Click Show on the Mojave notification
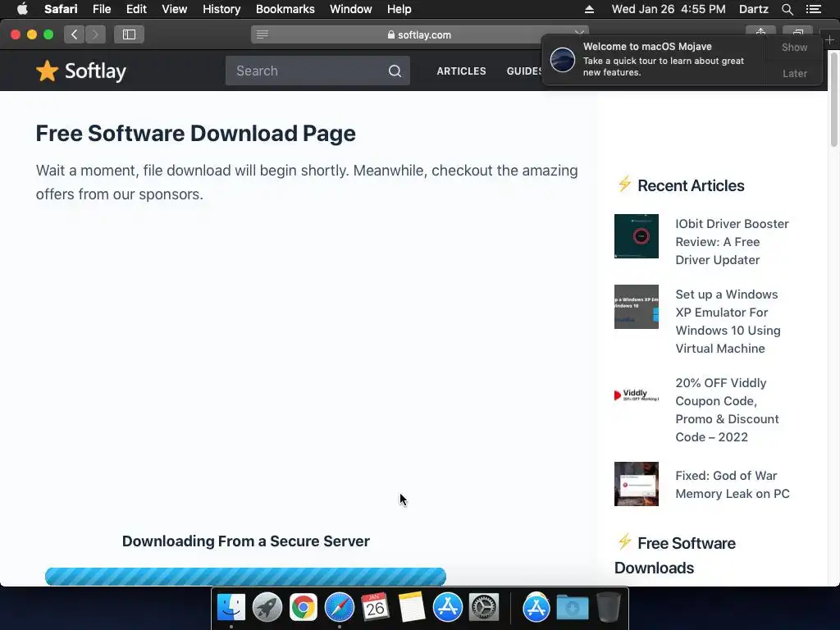This screenshot has width=840, height=630. click(794, 47)
